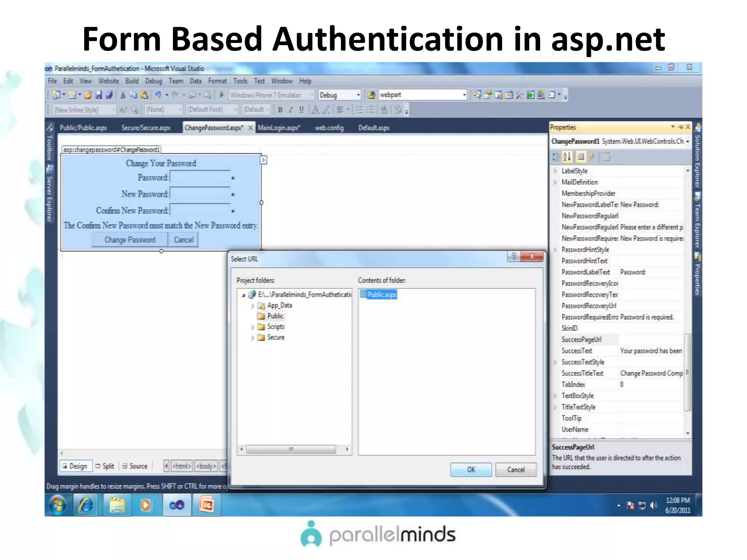Viewport: 747px width, 560px height.
Task: Click the Cut scissors icon
Action: click(123, 95)
